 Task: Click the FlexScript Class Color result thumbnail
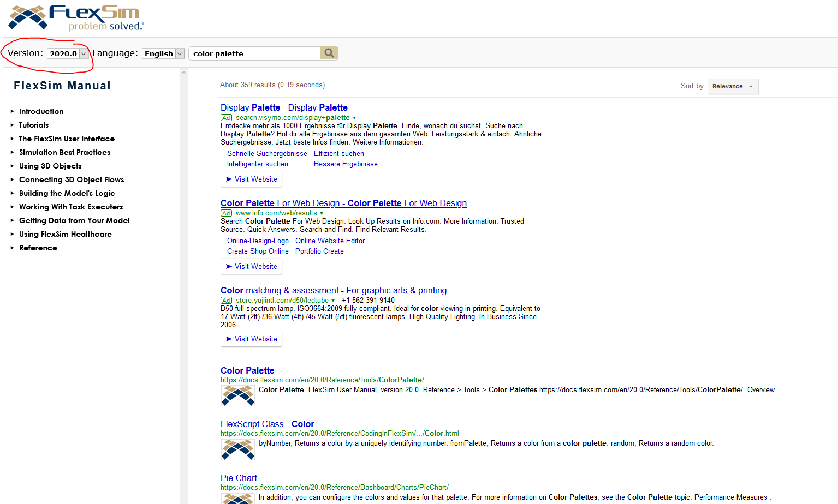click(x=237, y=449)
